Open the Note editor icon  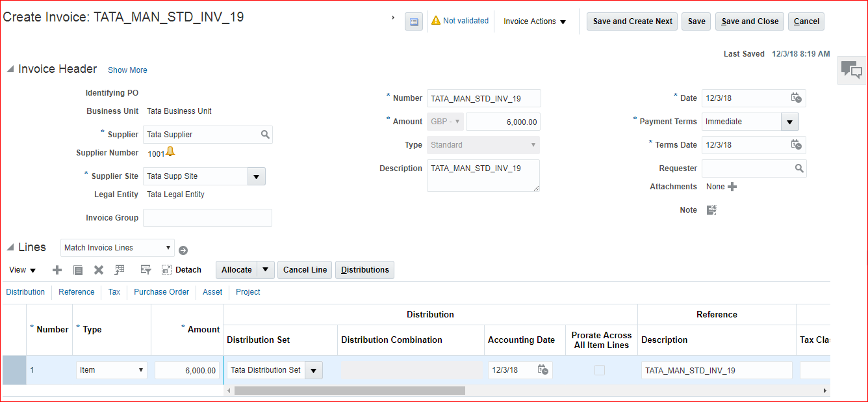point(711,210)
